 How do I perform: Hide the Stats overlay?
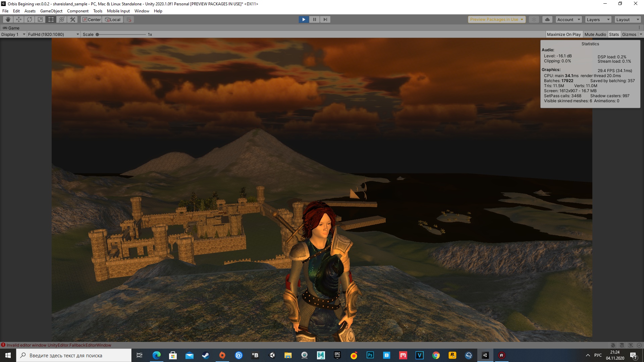click(614, 34)
